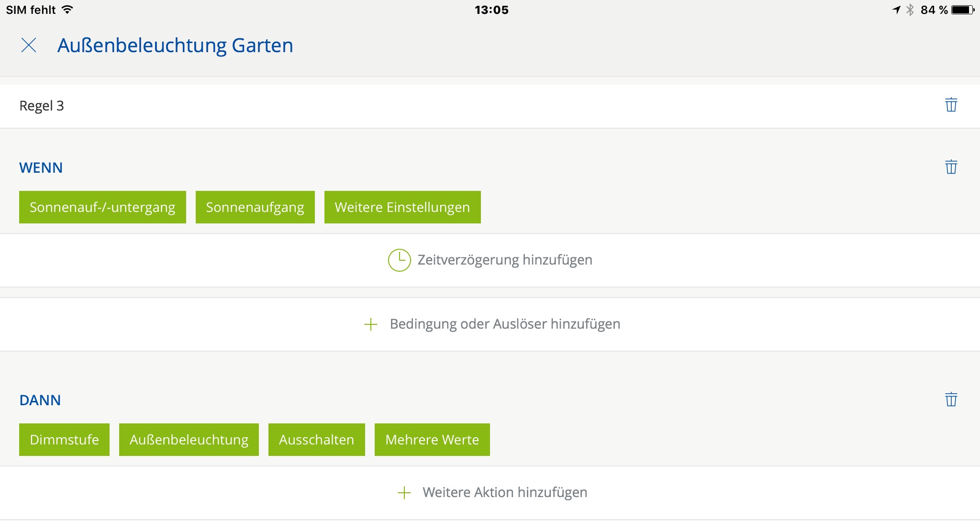Tap plus icon beside Weitere Aktion
980x521 pixels.
click(x=404, y=493)
